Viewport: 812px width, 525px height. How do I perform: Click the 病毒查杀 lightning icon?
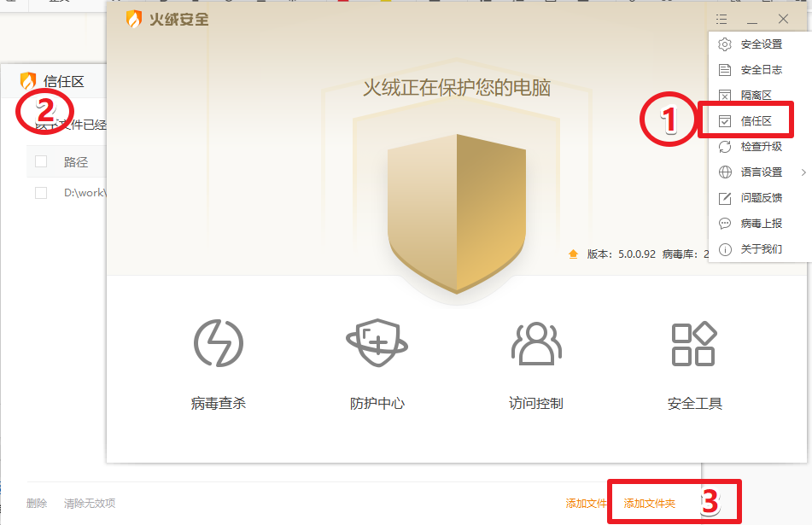pyautogui.click(x=219, y=343)
